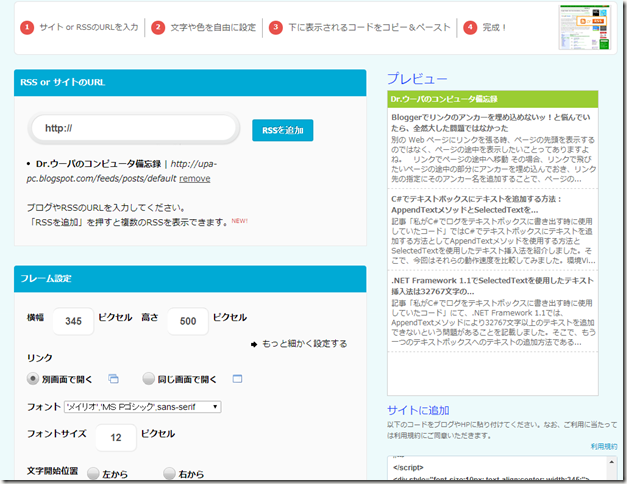Select the 左から radio button
Viewport: 627px width, 484px height.
[x=93, y=474]
